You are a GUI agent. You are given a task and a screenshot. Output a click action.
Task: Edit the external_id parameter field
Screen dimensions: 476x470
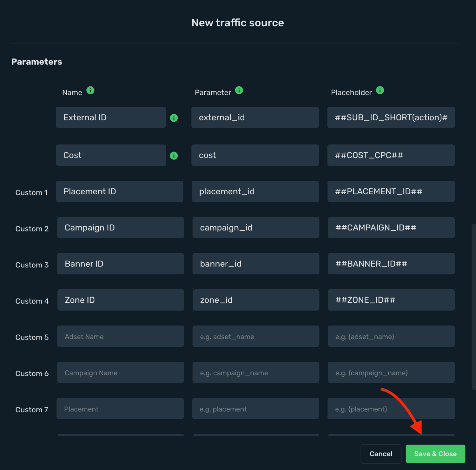pos(255,117)
